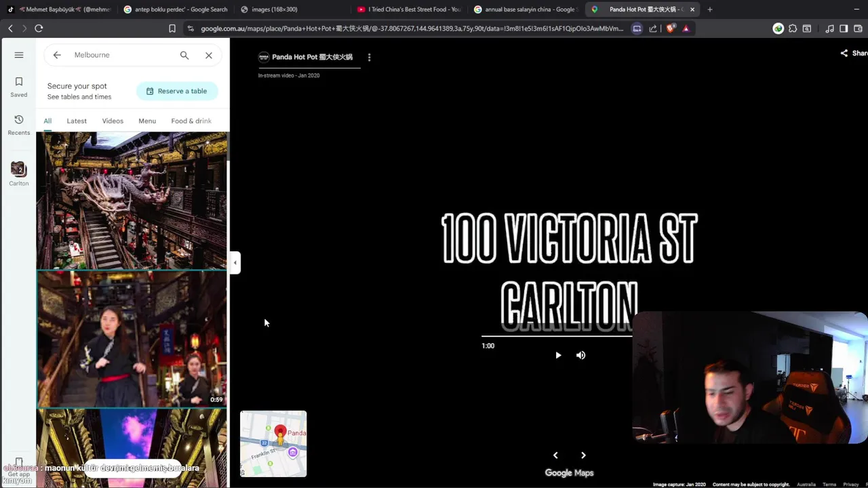Switch to the Latest tab
This screenshot has width=868, height=488.
pos(77,121)
